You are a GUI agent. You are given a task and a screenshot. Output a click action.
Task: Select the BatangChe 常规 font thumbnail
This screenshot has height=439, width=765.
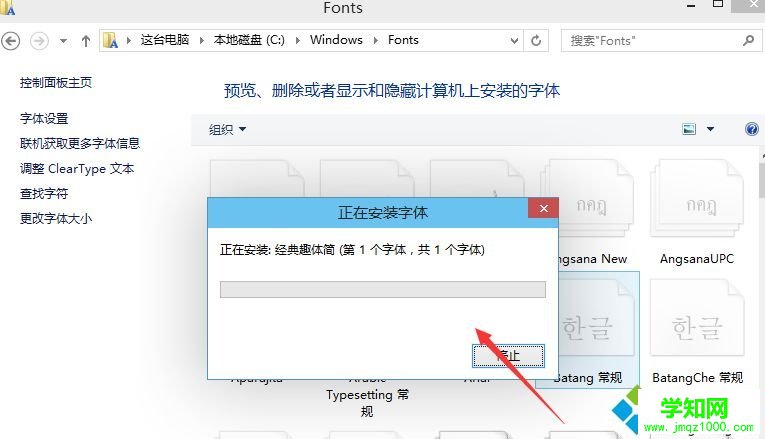point(697,318)
